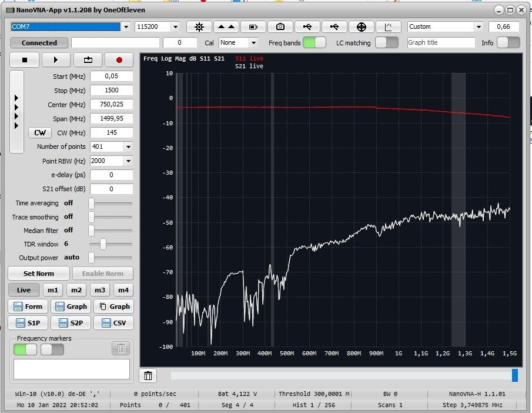Viewport: 532px width, 413px height.
Task: Select memory m4
Action: tap(123, 290)
